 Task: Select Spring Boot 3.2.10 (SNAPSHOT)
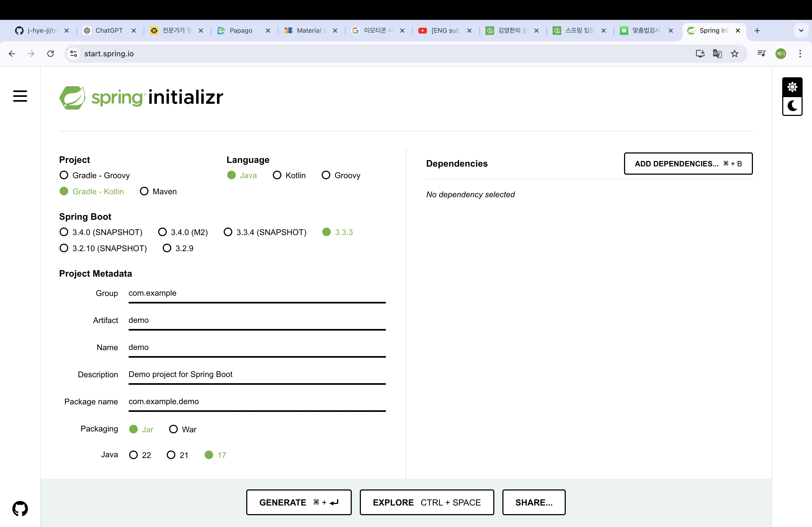[x=103, y=248]
